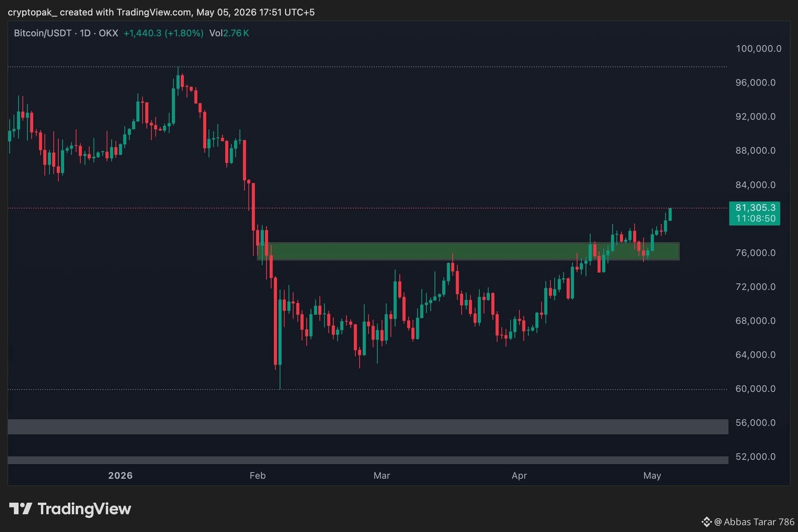Click the Binance logo beside Abbas Tarar
This screenshot has width=798, height=532.
tap(706, 522)
